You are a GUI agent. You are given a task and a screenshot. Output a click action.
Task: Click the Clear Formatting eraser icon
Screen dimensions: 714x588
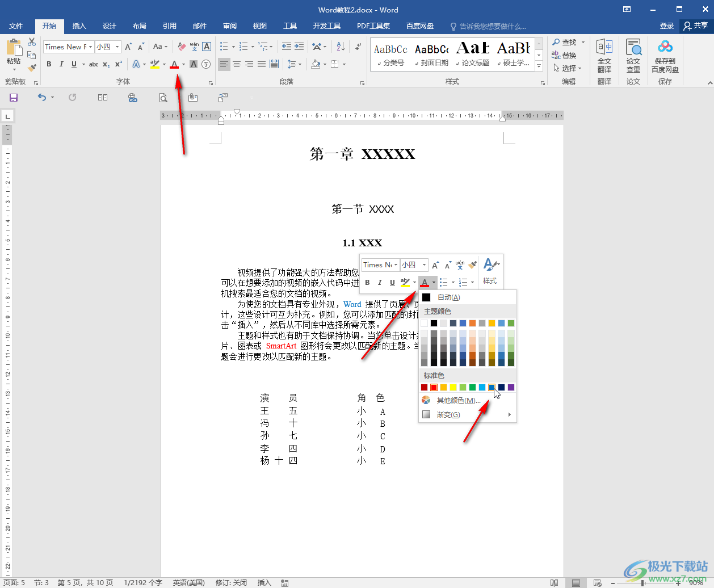[182, 47]
